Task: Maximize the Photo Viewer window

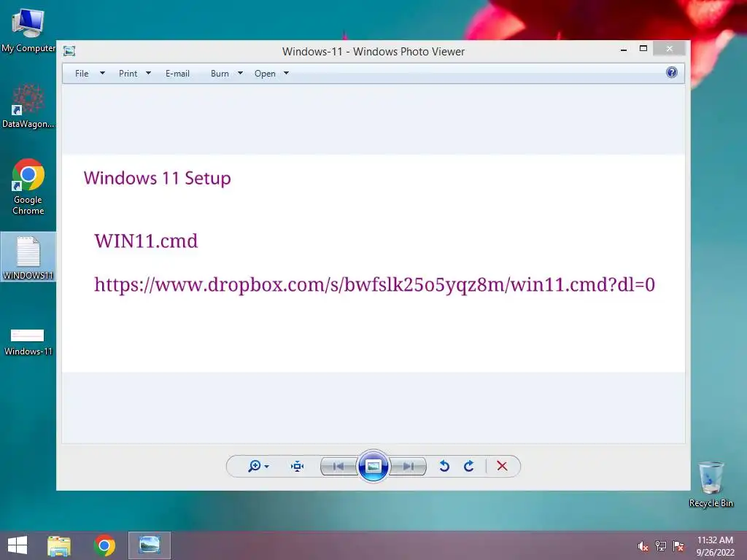Action: tap(643, 49)
